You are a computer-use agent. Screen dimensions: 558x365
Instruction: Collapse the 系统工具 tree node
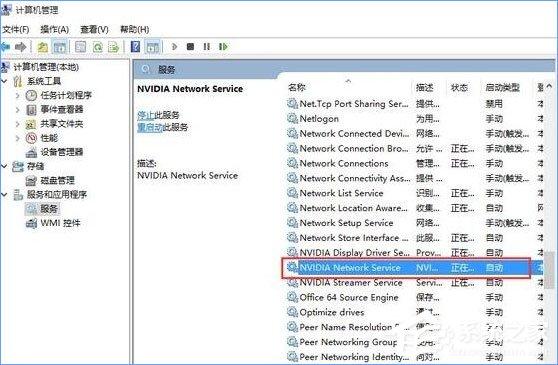(x=4, y=81)
